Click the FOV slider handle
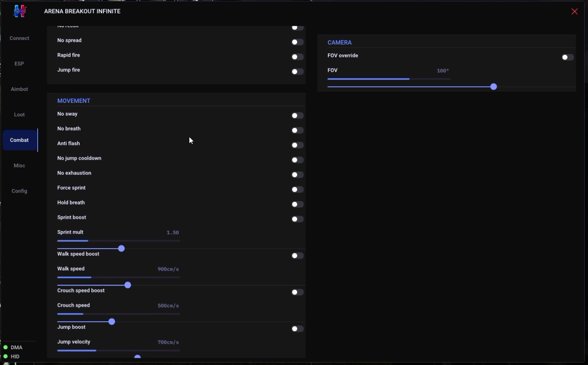Viewport: 588px width, 365px height. point(494,87)
